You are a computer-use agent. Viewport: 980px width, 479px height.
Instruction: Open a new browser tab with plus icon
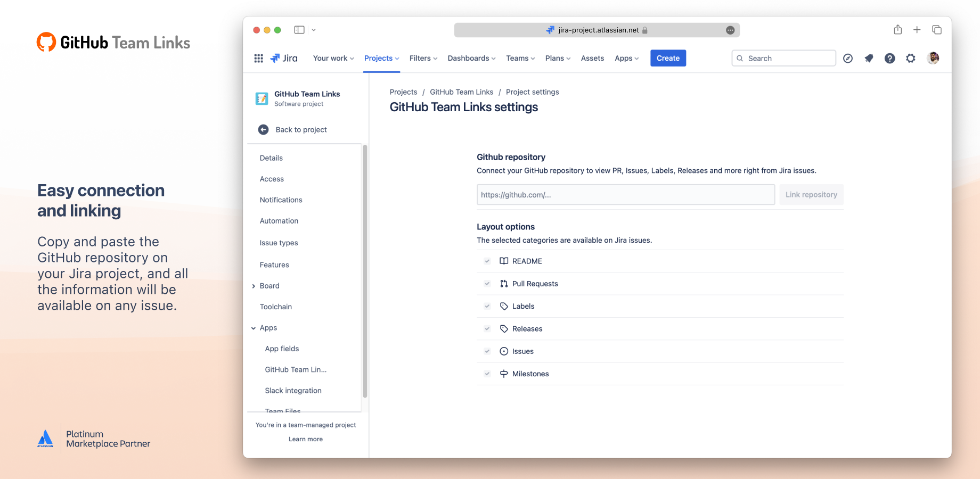click(917, 30)
